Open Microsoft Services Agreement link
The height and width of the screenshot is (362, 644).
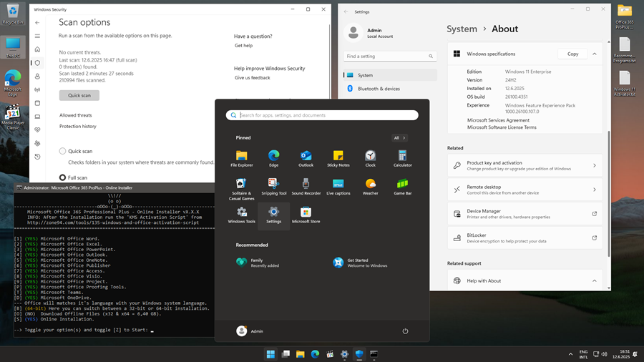click(x=498, y=120)
